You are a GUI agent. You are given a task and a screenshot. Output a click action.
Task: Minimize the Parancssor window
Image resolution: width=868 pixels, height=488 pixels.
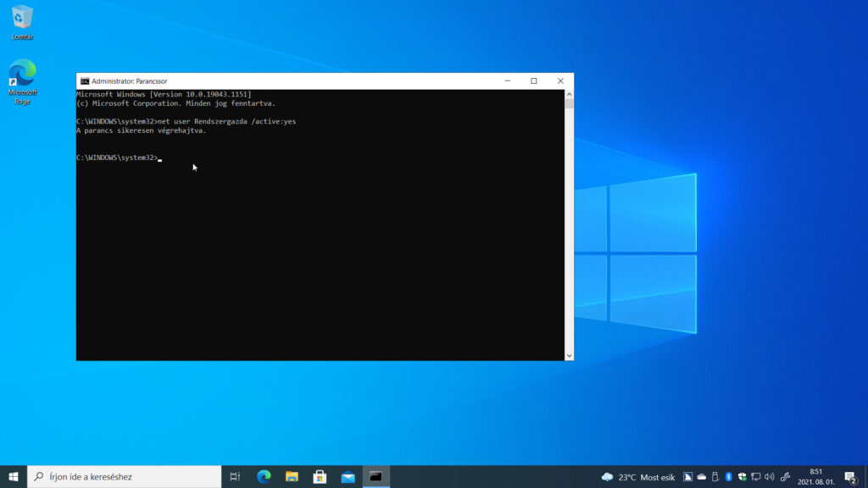point(508,81)
